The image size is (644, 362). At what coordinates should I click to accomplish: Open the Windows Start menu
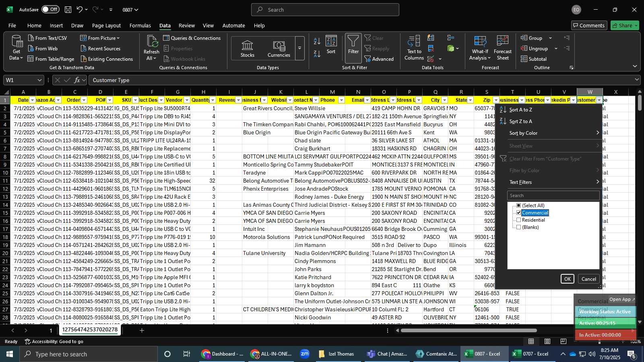(10, 354)
